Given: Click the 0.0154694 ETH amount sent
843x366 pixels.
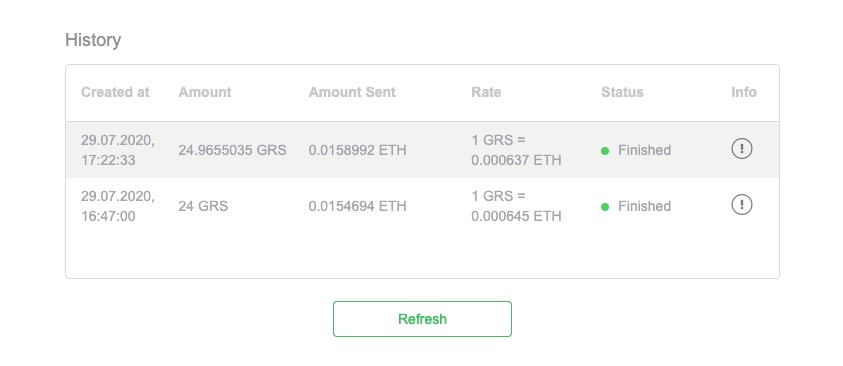Looking at the screenshot, I should [x=358, y=206].
